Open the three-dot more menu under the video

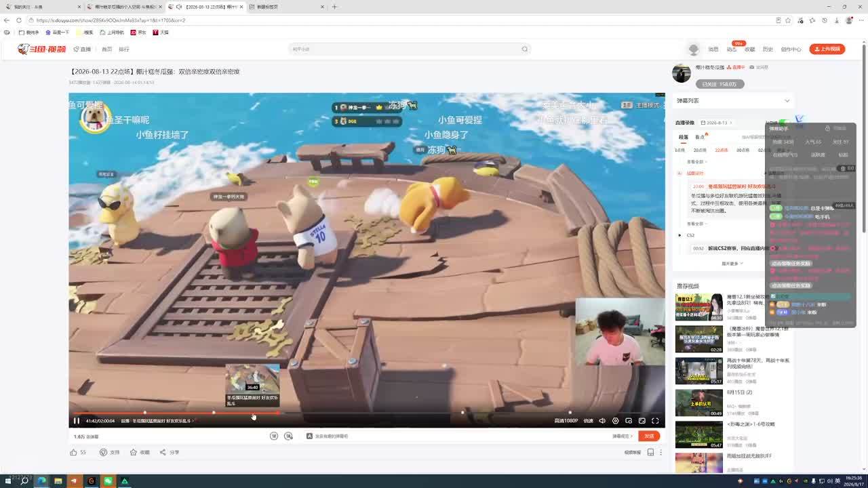(x=660, y=452)
